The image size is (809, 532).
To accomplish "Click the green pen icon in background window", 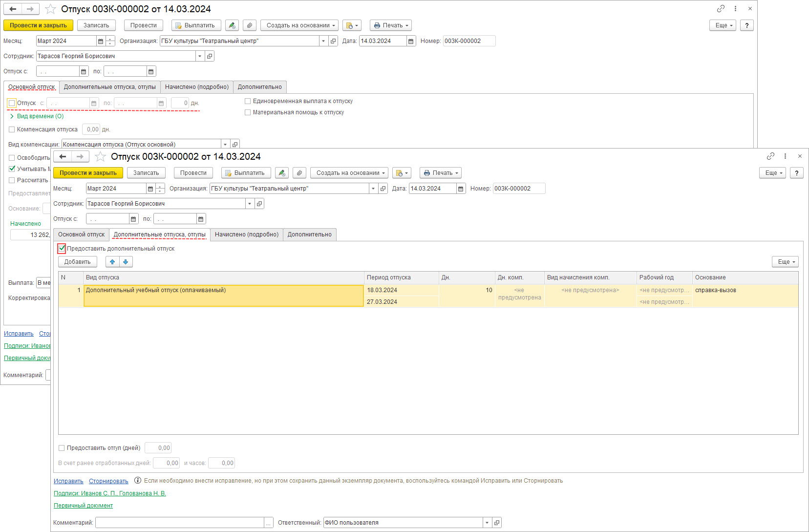I will [232, 25].
